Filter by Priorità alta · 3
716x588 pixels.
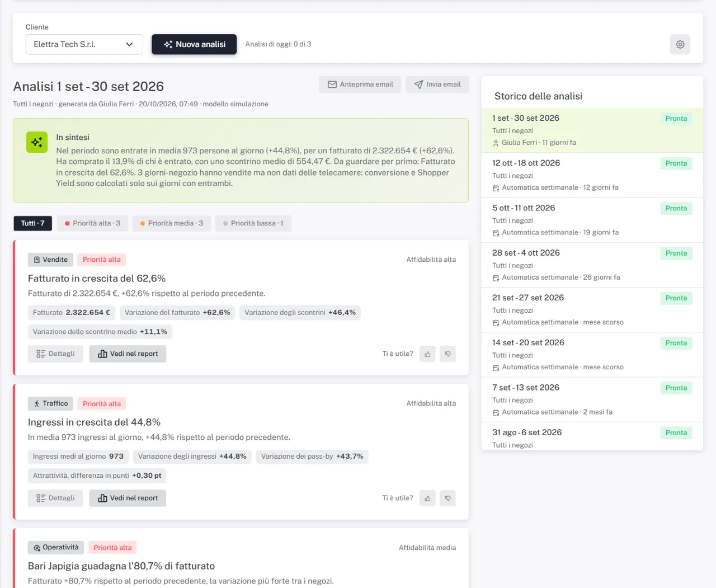[92, 223]
